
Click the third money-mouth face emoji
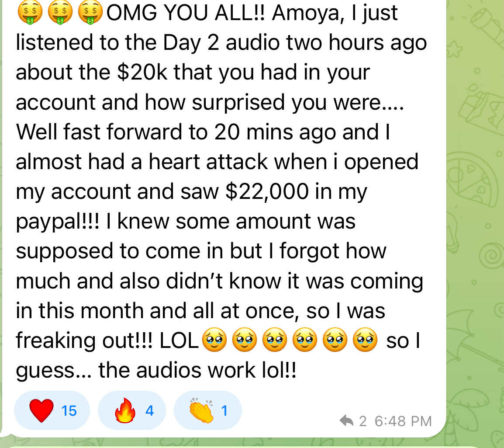click(x=90, y=13)
